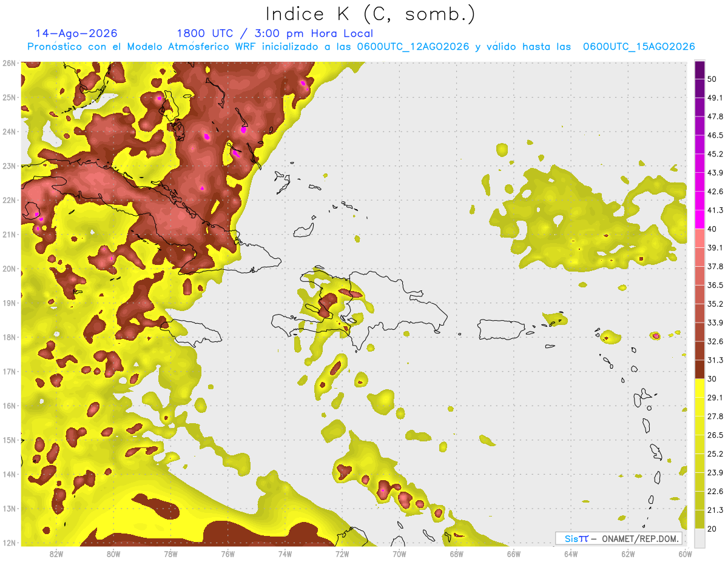Click the latitude label "22N"
This screenshot has height=562, width=728.
tap(9, 200)
